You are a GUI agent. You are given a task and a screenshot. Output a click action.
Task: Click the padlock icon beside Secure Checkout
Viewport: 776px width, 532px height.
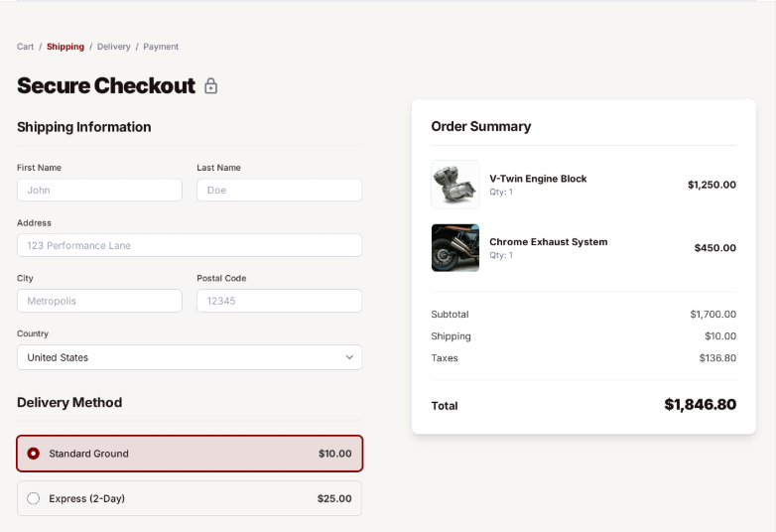coord(210,86)
